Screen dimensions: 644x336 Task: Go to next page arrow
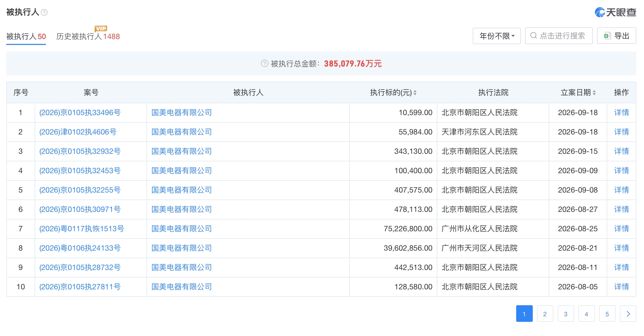pyautogui.click(x=628, y=314)
